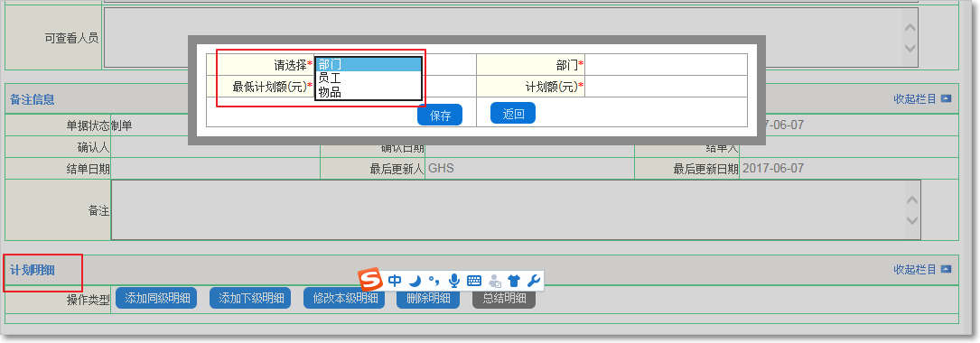
Task: Select 部门 option in the dropdown list
Action: [x=369, y=64]
